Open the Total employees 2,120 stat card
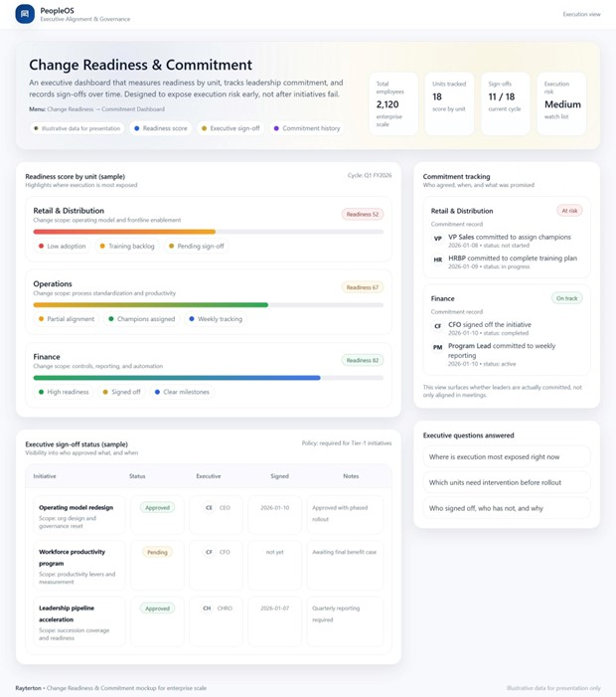 pyautogui.click(x=393, y=104)
